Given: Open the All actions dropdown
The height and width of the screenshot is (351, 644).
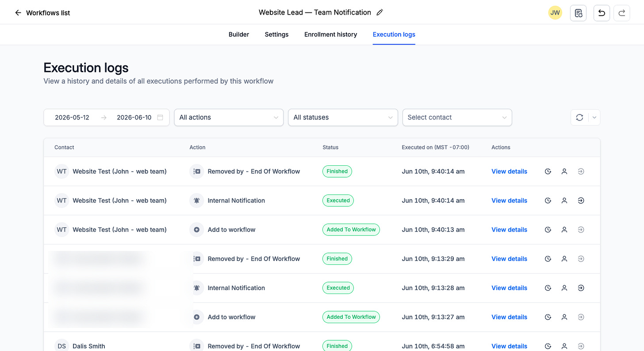Looking at the screenshot, I should [x=229, y=118].
